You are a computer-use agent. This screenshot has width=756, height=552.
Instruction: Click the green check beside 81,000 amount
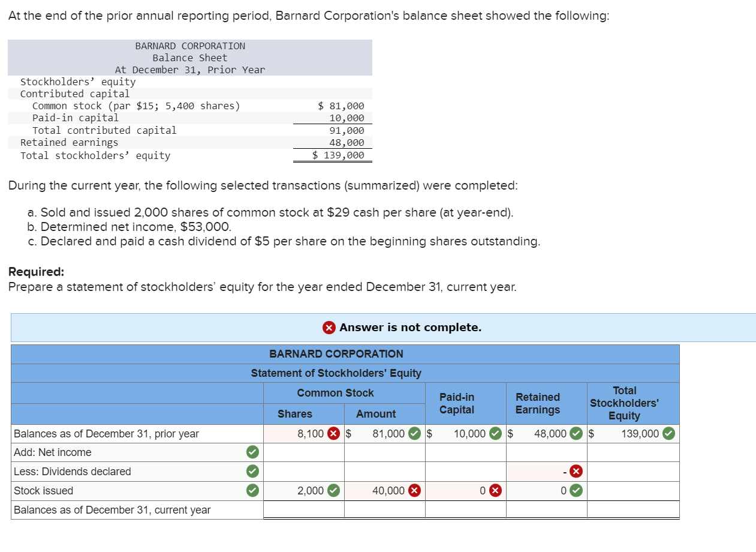pos(415,434)
